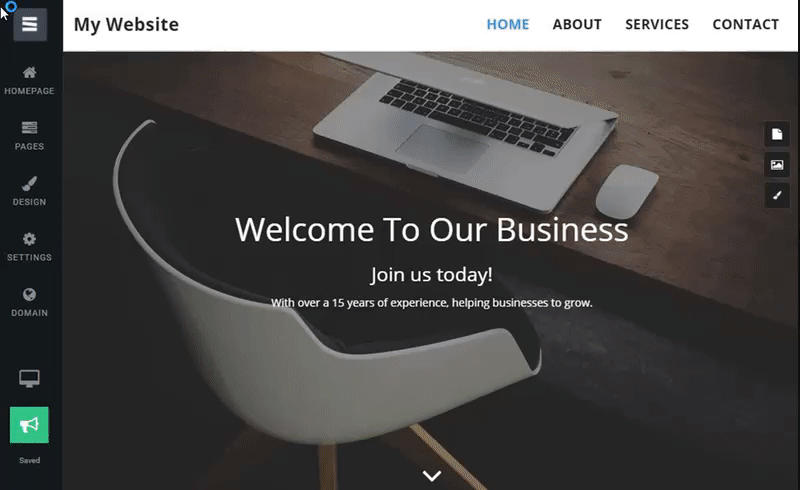Switch device preview with monitor icon

(x=29, y=378)
